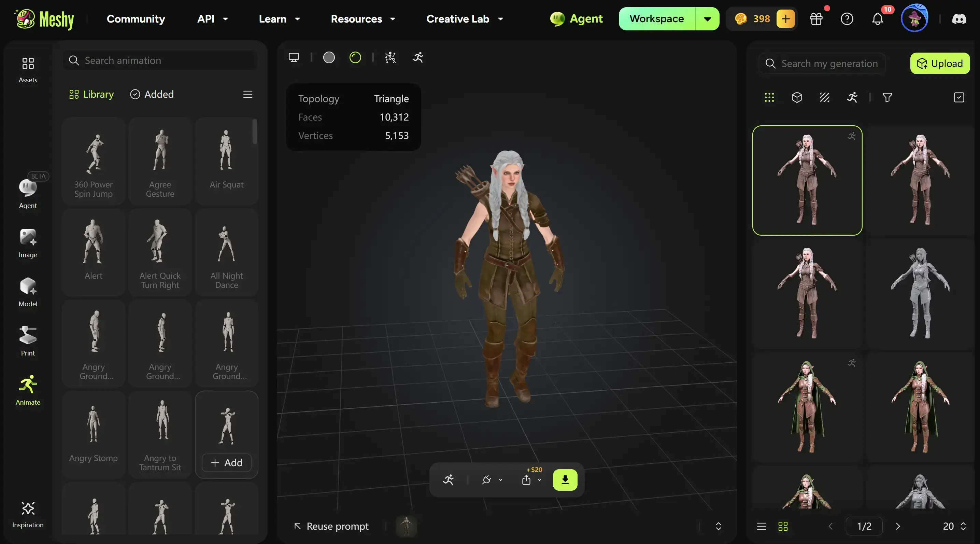Select the gray untextured elf generation thumbnail
Screen dimensions: 980x544
(920, 293)
